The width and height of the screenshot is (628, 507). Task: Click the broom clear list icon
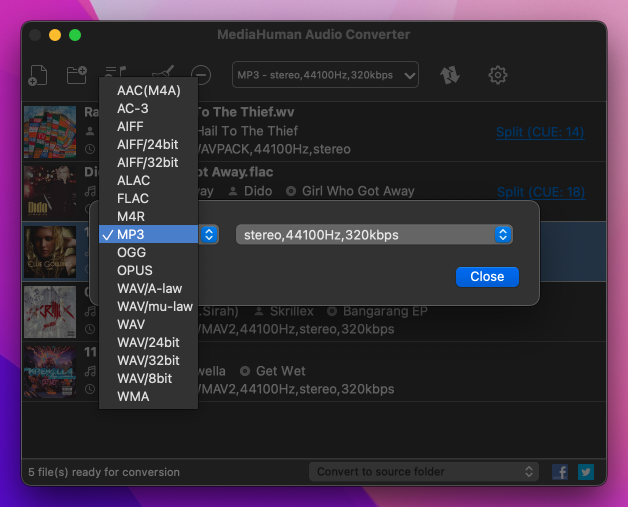(164, 71)
